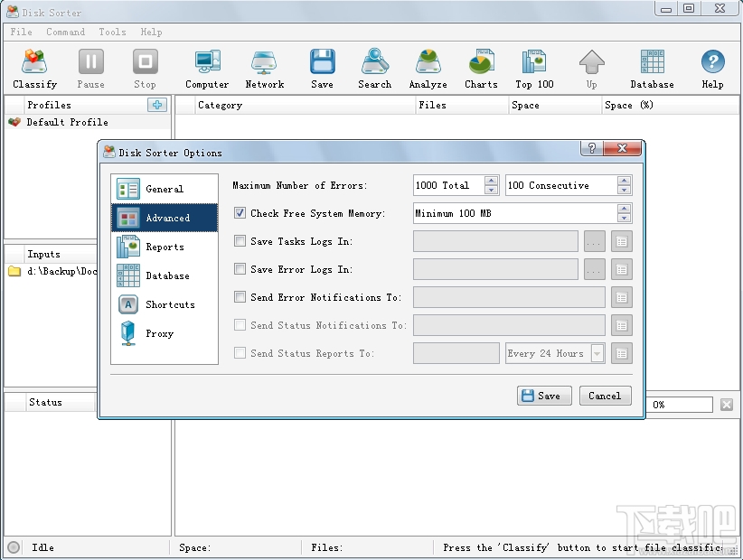Image resolution: width=743 pixels, height=560 pixels.
Task: Open the Network toolbar icon
Action: pyautogui.click(x=265, y=70)
